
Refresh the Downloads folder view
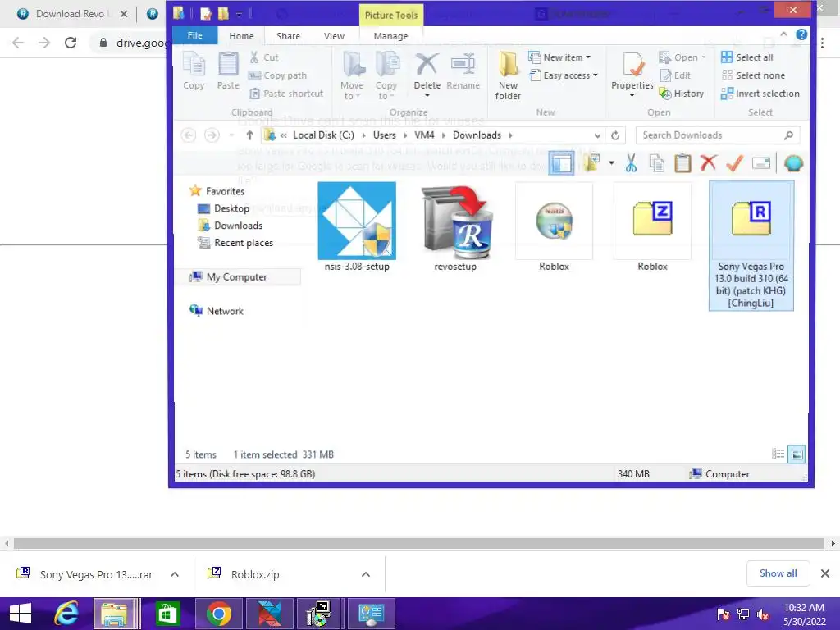click(615, 135)
